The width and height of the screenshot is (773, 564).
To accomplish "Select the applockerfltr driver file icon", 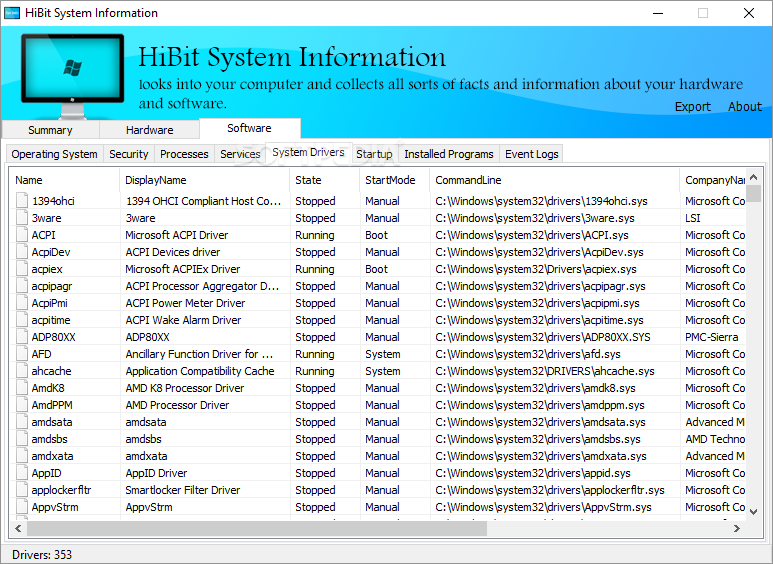I will (x=22, y=490).
